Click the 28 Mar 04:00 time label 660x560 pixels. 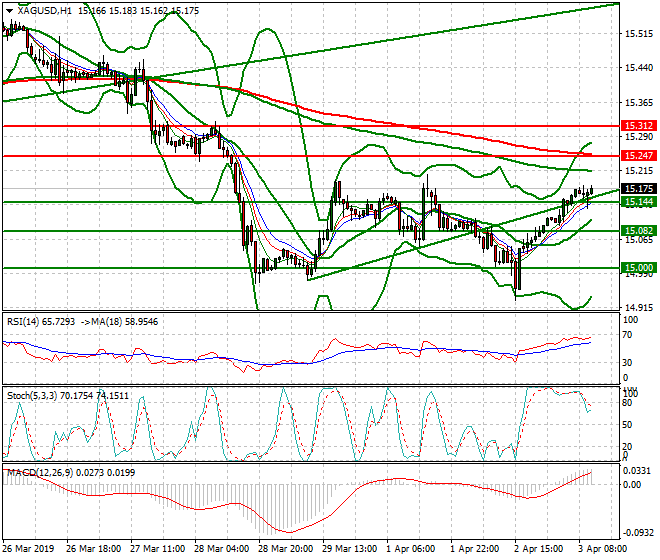tap(221, 549)
